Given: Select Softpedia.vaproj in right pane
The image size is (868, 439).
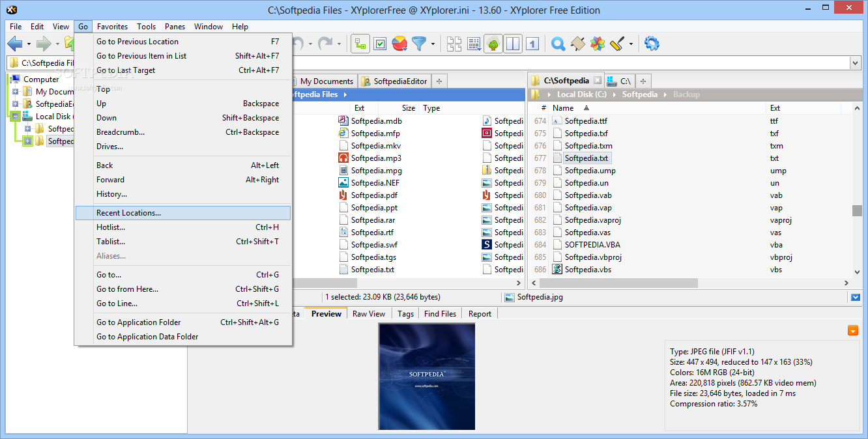Looking at the screenshot, I should (592, 220).
